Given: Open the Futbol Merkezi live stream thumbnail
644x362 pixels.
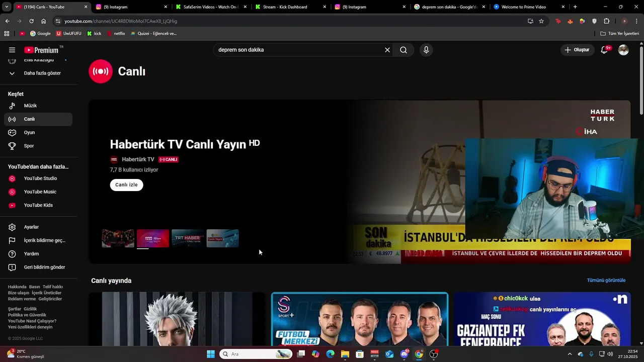Looking at the screenshot, I should [x=360, y=319].
